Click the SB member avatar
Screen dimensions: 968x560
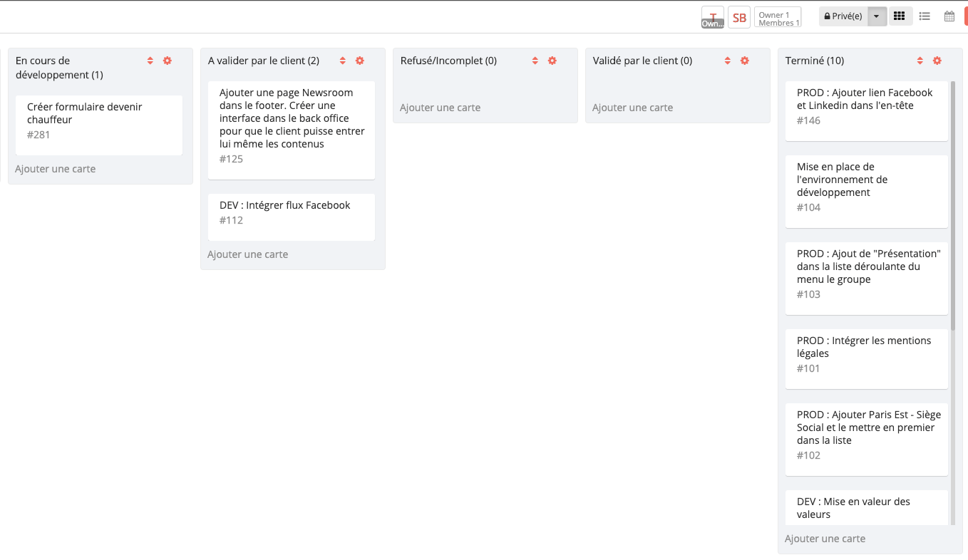tap(739, 18)
